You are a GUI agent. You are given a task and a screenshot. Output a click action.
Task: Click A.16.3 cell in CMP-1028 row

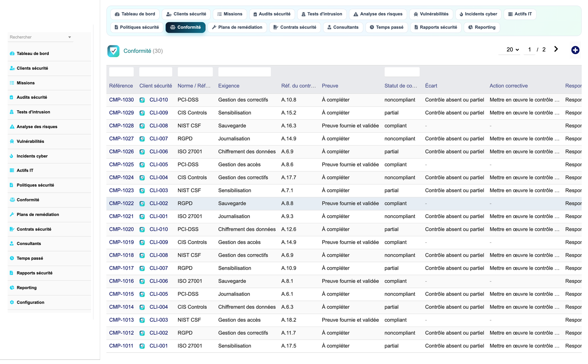289,126
